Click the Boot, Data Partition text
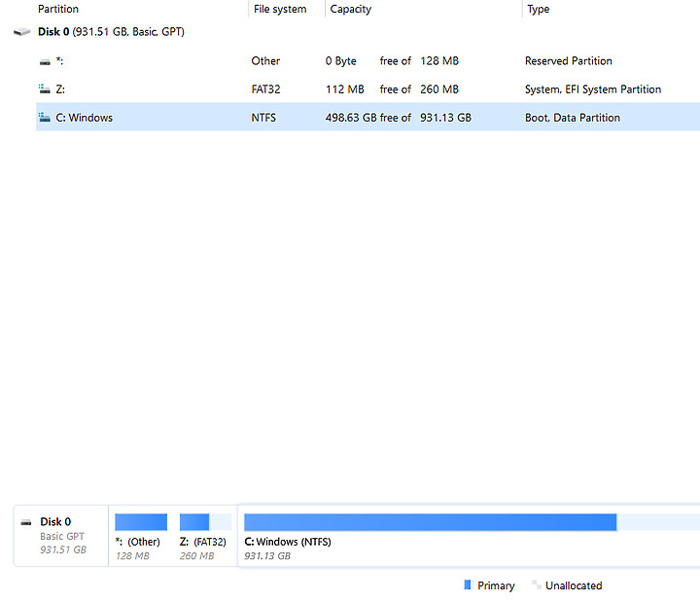This screenshot has width=700, height=602. click(573, 118)
